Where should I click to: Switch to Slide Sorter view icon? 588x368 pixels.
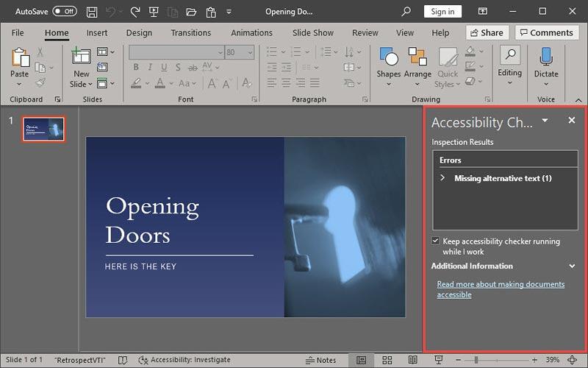[387, 361]
